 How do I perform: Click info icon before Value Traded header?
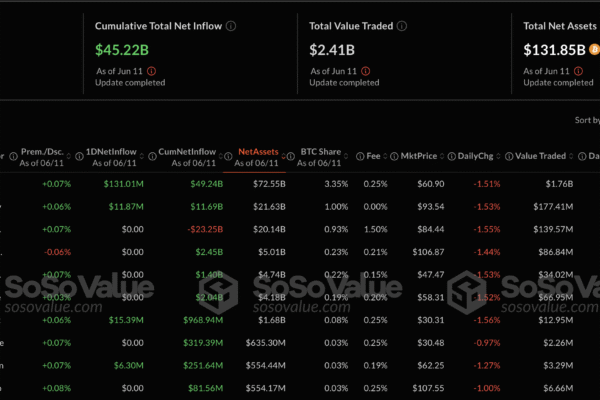tap(508, 157)
